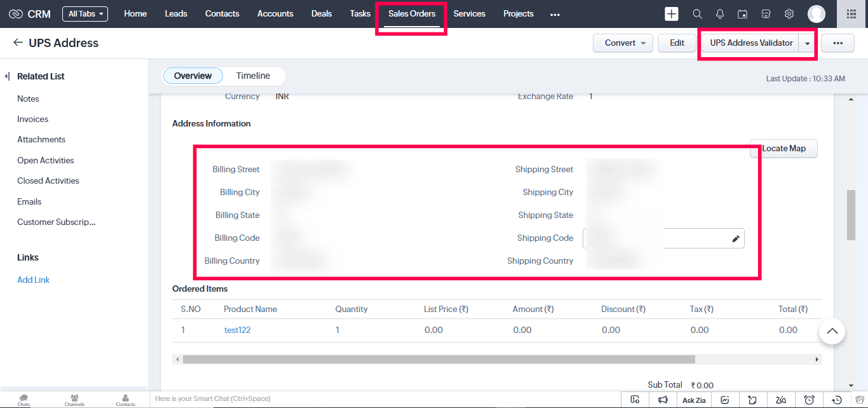Viewport: 868px width, 408px height.
Task: Click the Locate Map button
Action: [783, 149]
